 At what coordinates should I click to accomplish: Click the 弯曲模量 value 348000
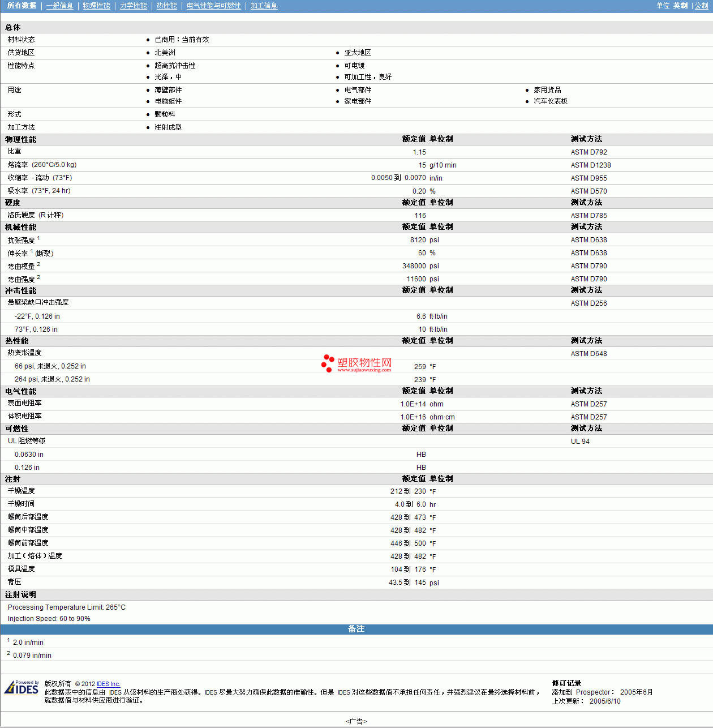(x=414, y=266)
